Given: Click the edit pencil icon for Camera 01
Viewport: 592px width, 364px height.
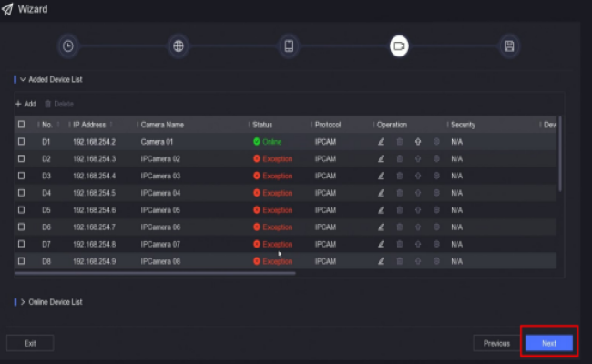Looking at the screenshot, I should (382, 142).
